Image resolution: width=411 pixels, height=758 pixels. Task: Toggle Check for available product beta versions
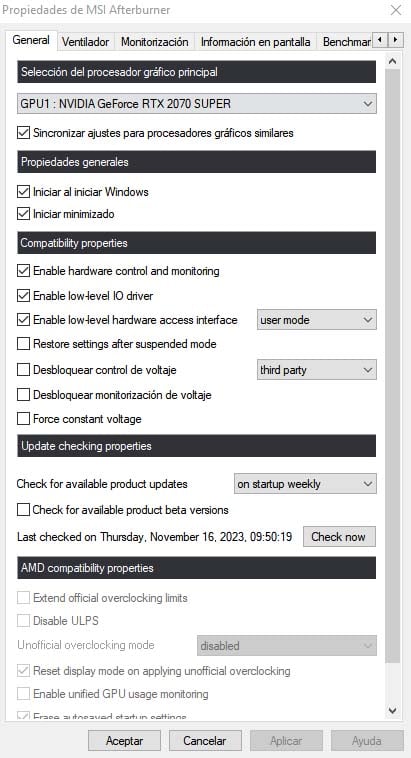tap(23, 510)
